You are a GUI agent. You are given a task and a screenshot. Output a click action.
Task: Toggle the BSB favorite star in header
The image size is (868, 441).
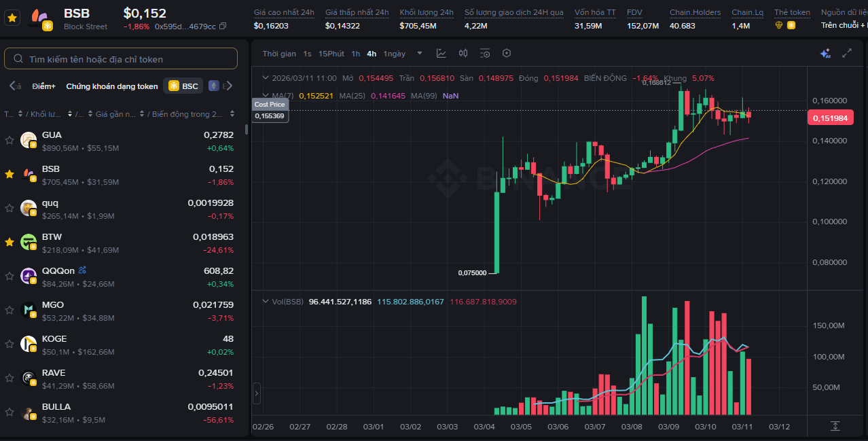(12, 18)
